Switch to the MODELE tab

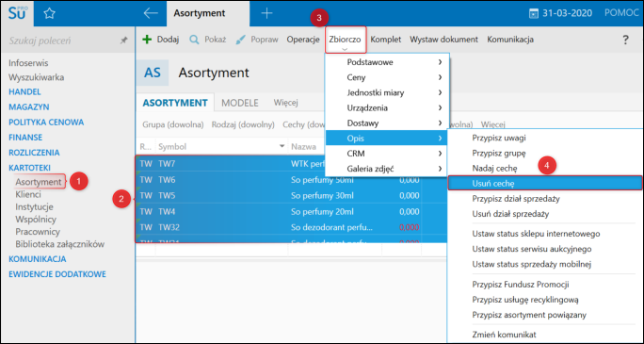(x=240, y=103)
